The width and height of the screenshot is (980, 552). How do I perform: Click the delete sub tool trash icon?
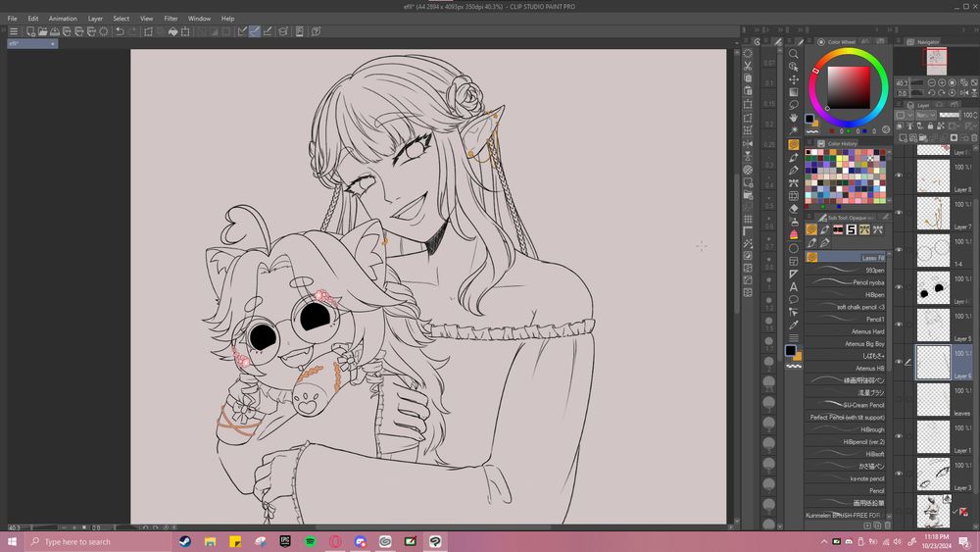(888, 526)
